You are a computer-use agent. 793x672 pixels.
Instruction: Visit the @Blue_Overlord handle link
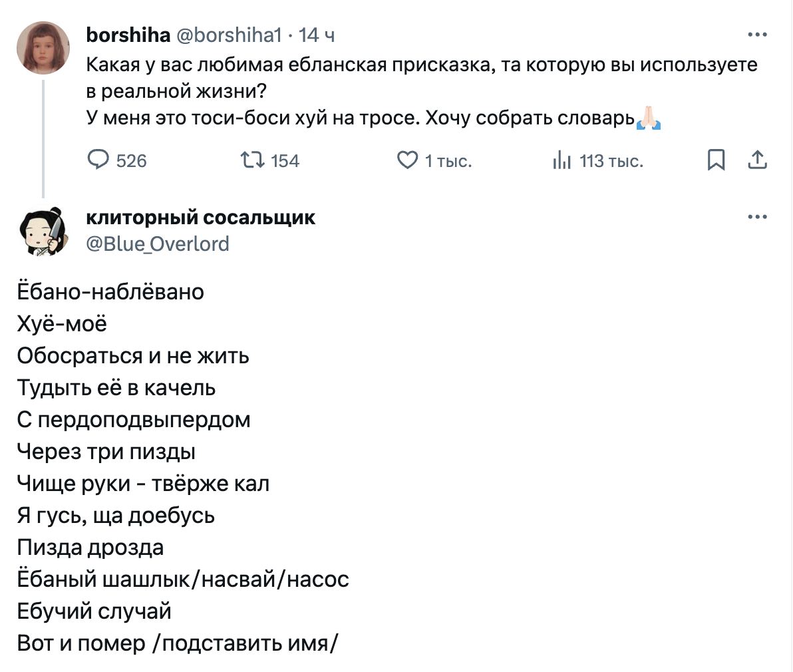(158, 244)
